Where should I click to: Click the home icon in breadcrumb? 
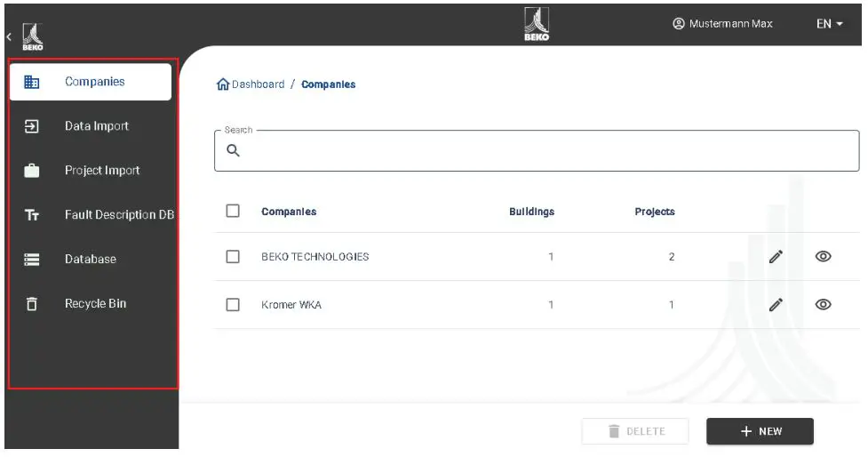(x=222, y=84)
